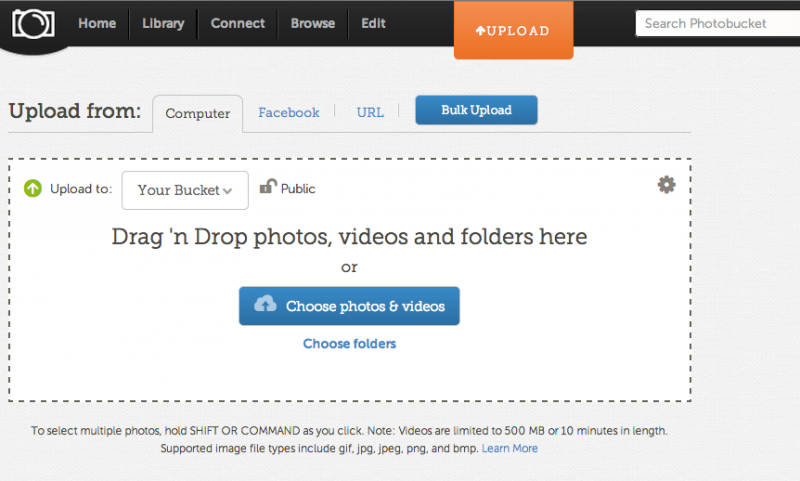Click the 'Upload from:' heading

click(x=74, y=111)
